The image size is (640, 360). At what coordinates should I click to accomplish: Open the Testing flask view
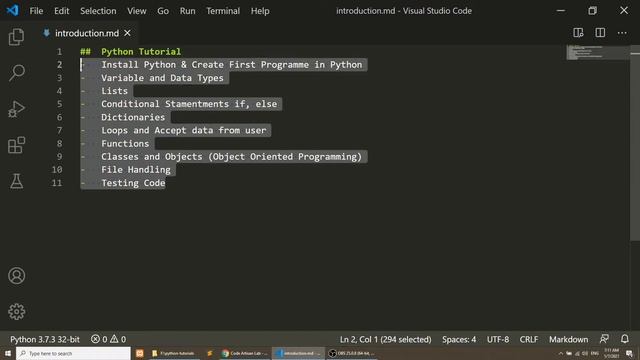[x=16, y=181]
